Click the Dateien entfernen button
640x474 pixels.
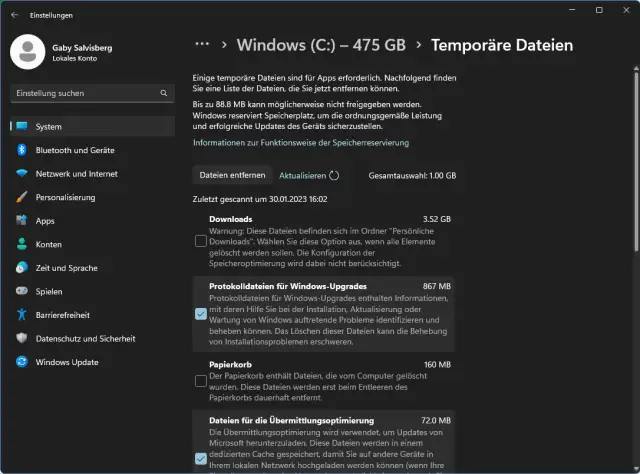(232, 175)
